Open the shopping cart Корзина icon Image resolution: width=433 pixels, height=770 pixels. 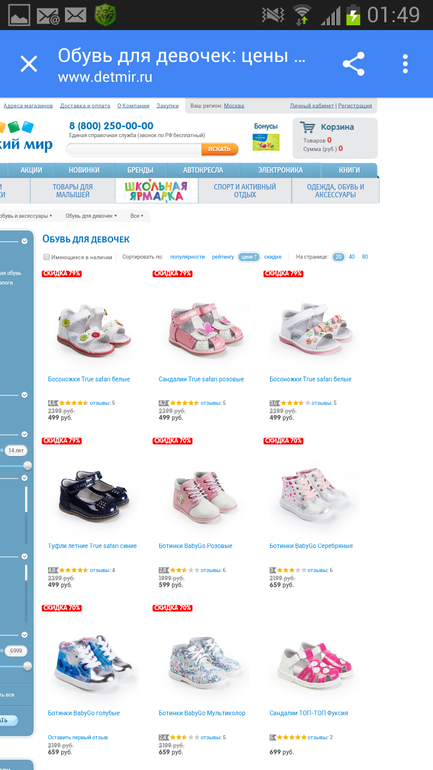point(308,127)
